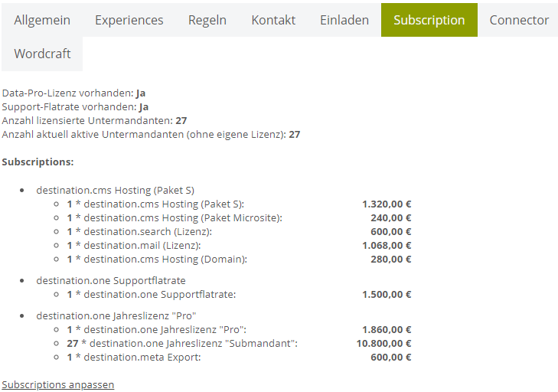Switch to the Experiences tab
Screen dimensions: 558x392
129,20
